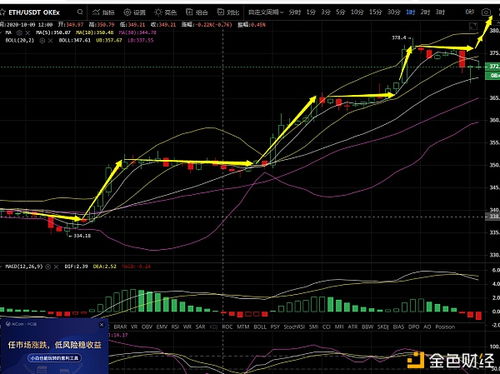
Task: Click the screenshot camera icon
Action: click(x=486, y=12)
